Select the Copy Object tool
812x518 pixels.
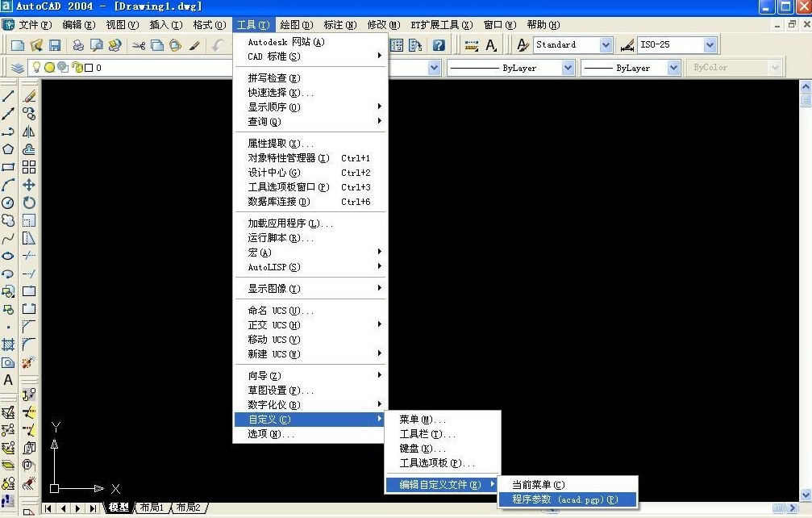tap(29, 114)
